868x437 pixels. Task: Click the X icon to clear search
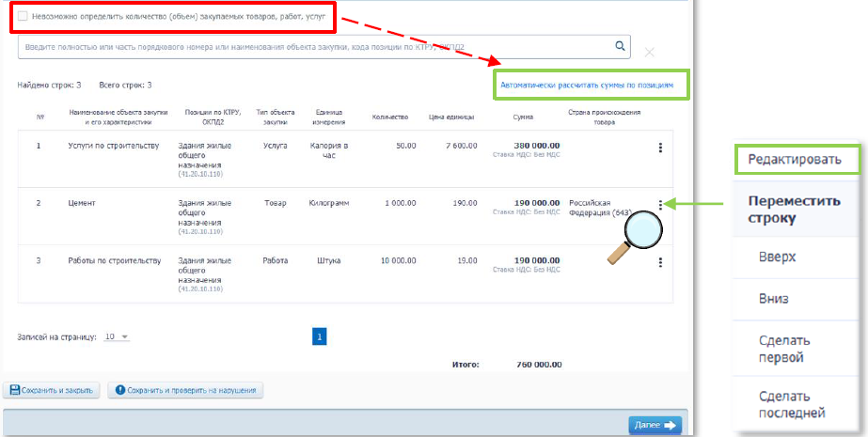[650, 52]
